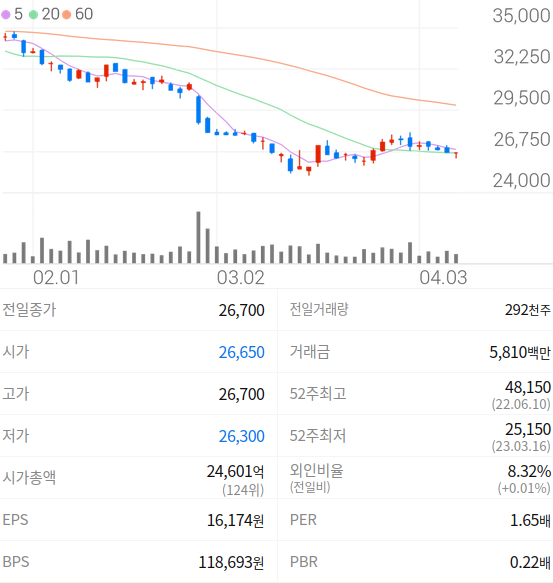
Task: Click the green 20-day moving average legend dot
Action: (33, 15)
